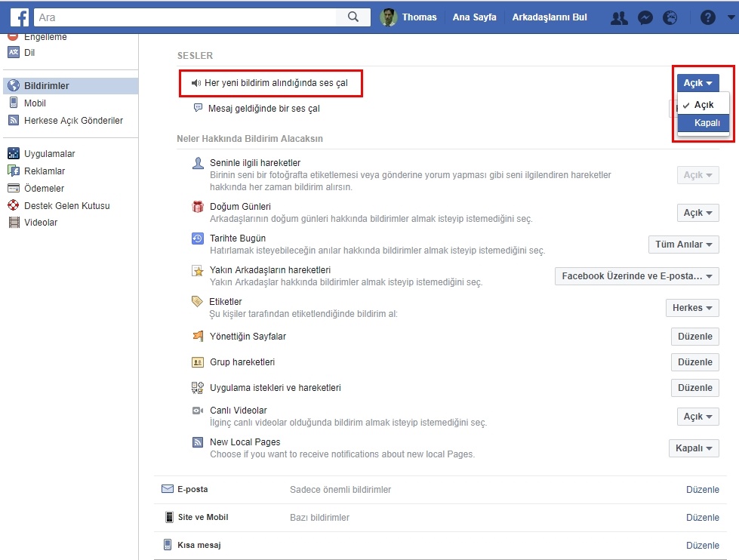Viewport: 739px width, 560px height.
Task: Click the speaker icon for notification sound
Action: click(196, 83)
